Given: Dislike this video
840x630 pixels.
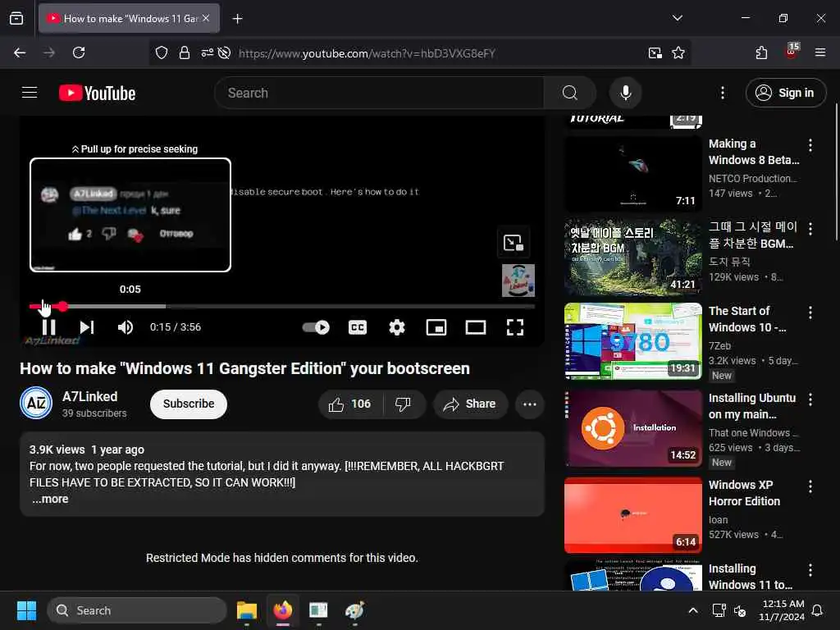Looking at the screenshot, I should tap(404, 404).
